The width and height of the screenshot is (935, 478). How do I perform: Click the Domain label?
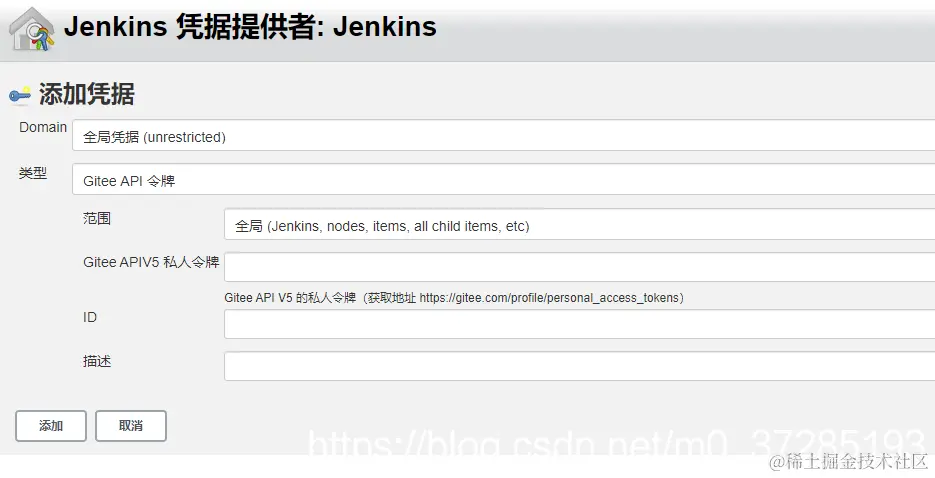[x=43, y=127]
